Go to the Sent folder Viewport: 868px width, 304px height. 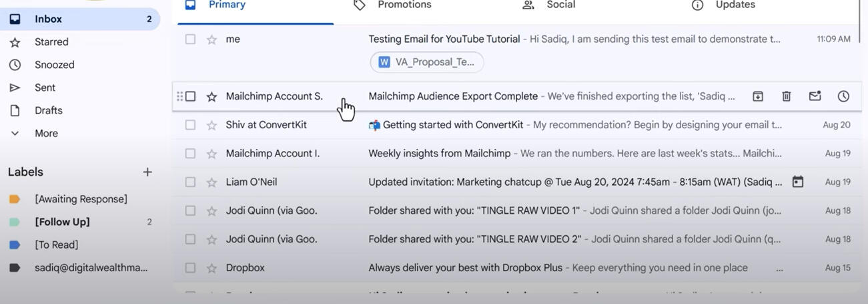point(45,88)
